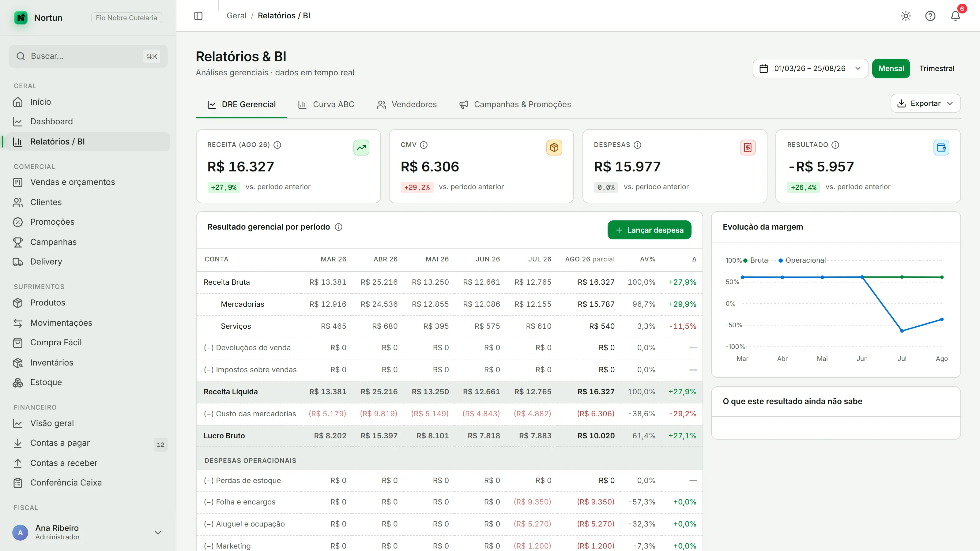Click the Mercadorias row label

pyautogui.click(x=242, y=304)
